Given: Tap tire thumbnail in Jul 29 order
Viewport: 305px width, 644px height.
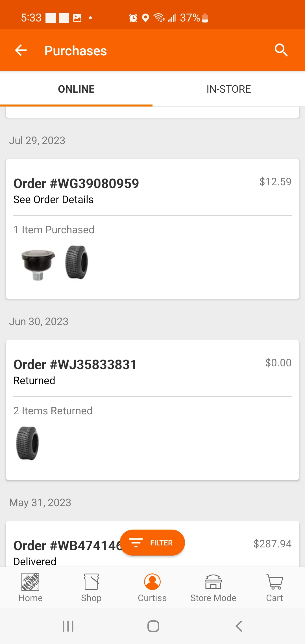Looking at the screenshot, I should coord(77,262).
